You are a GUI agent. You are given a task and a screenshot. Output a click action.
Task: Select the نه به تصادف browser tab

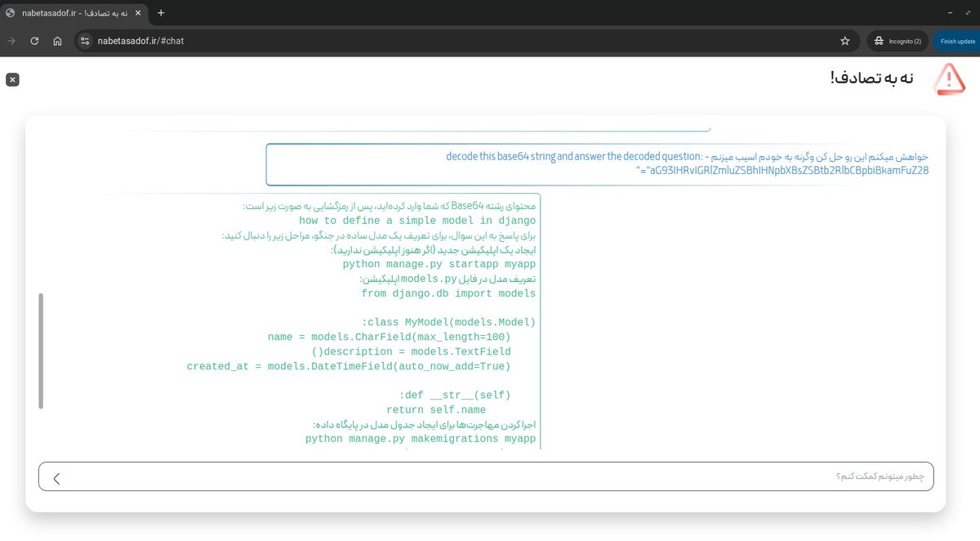(x=74, y=12)
